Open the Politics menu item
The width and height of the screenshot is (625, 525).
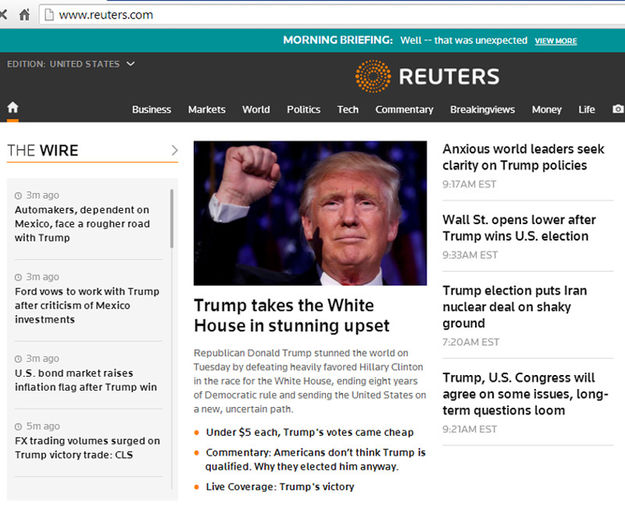click(303, 109)
